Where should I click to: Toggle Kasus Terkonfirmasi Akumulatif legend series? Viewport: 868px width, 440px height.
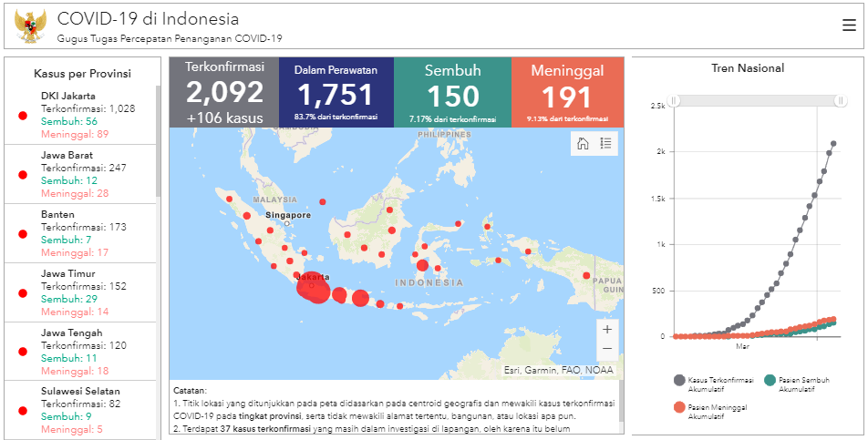click(x=714, y=384)
